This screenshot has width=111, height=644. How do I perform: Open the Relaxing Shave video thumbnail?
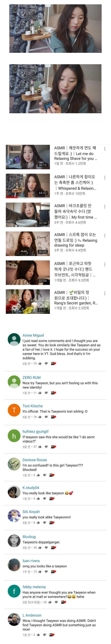(x=28, y=157)
